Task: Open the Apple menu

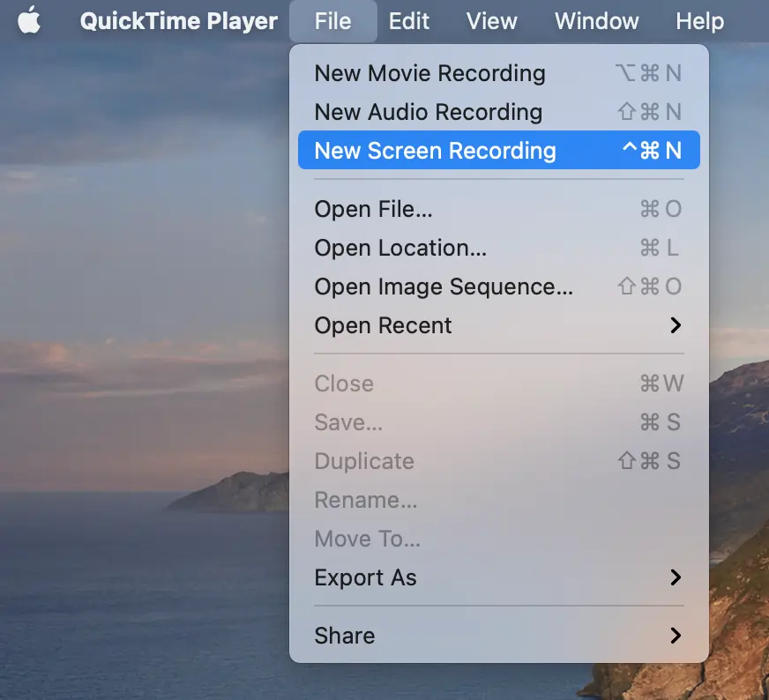Action: (29, 21)
